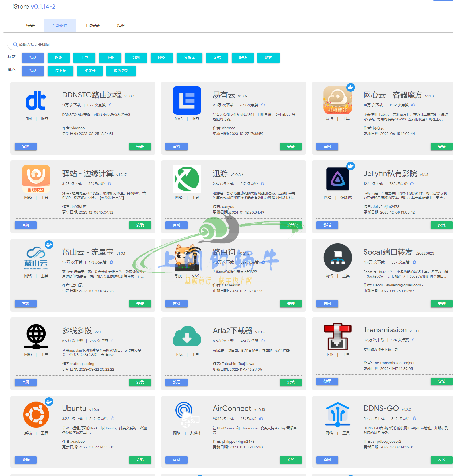Click thumbs-up icon for 多线多拨
Screen dimensions: 453x476
[113, 341]
